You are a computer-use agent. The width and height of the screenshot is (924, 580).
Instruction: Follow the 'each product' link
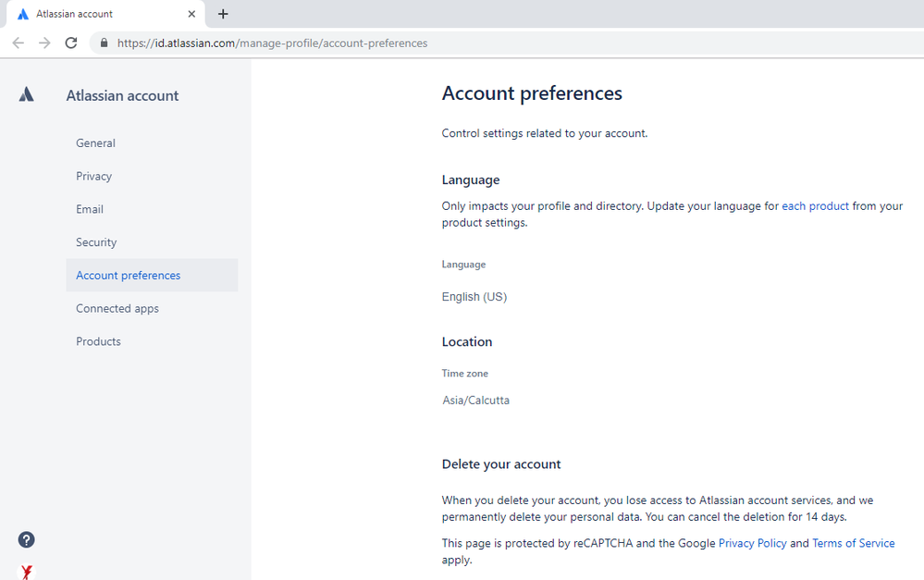pyautogui.click(x=815, y=206)
